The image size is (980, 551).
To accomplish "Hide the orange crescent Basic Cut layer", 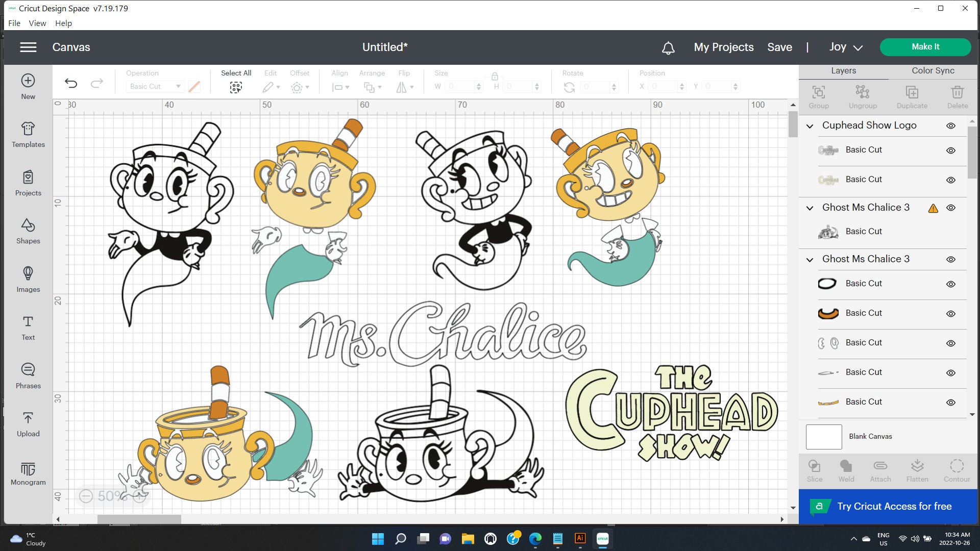I will [951, 314].
